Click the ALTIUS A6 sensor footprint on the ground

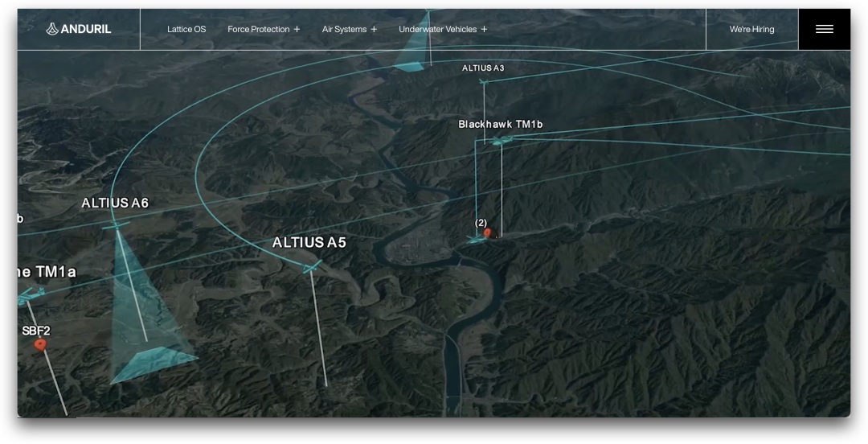click(154, 364)
